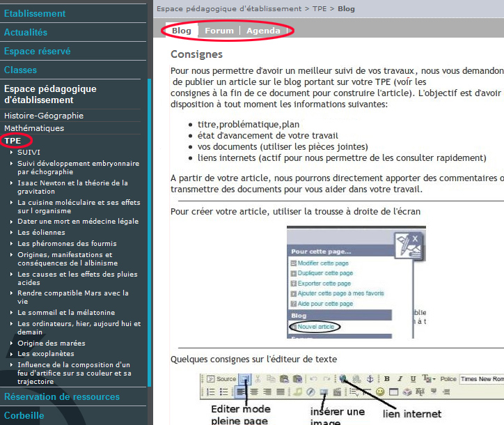Open Mathématiques subject page
This screenshot has width=504, height=425.
click(34, 128)
